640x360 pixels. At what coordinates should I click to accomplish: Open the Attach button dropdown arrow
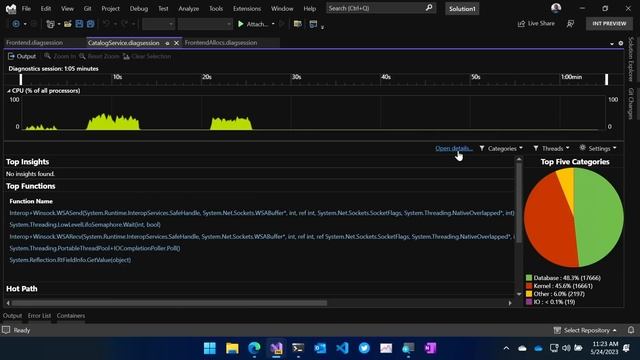pyautogui.click(x=273, y=24)
